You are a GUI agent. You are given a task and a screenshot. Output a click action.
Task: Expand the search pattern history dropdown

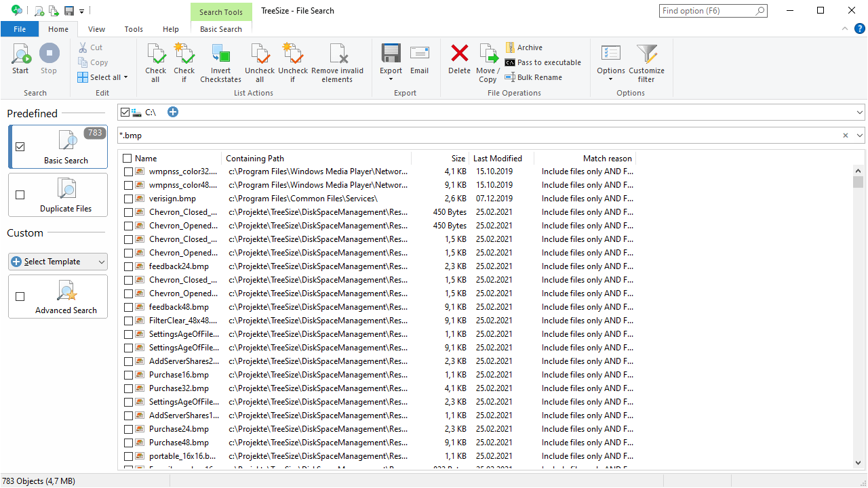coord(860,136)
